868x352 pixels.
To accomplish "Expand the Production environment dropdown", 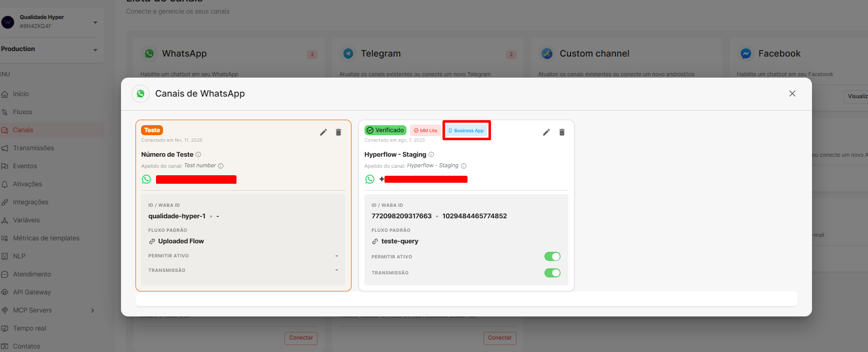I will [95, 50].
